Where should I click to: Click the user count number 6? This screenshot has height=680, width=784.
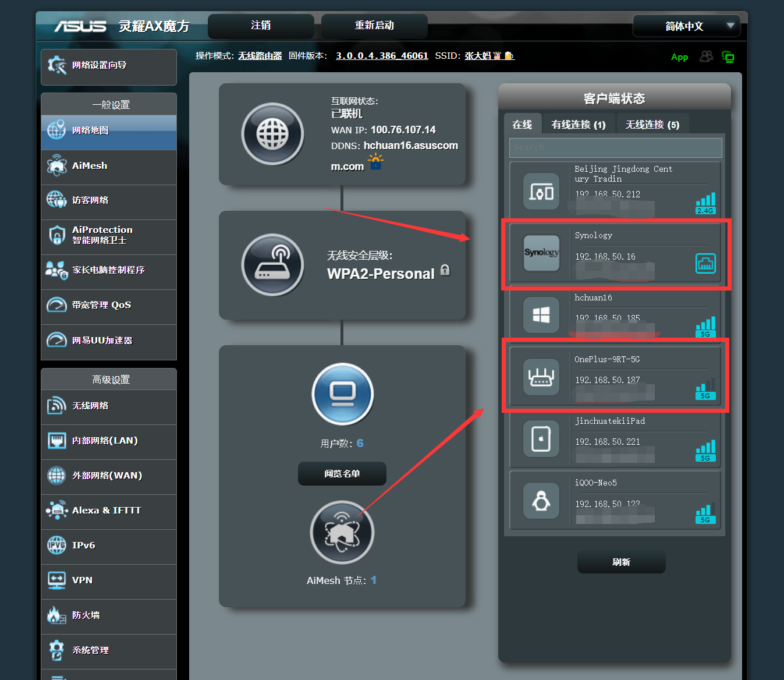click(x=360, y=444)
